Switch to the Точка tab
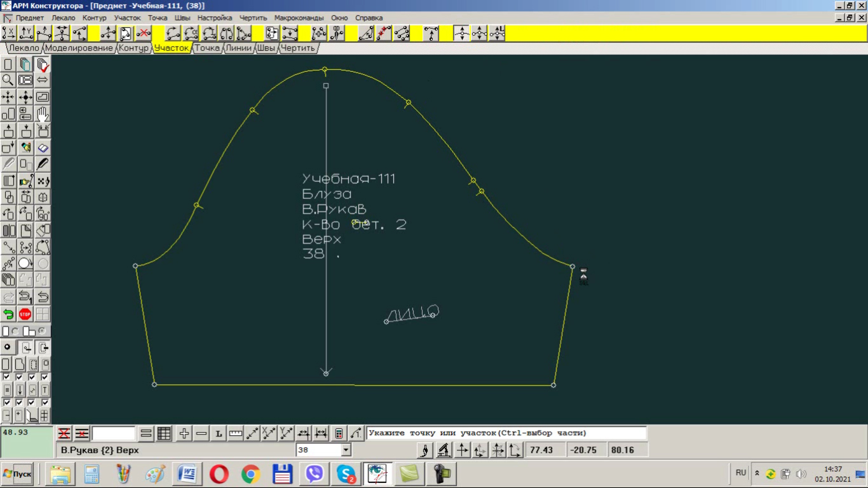The image size is (868, 488). pos(207,48)
